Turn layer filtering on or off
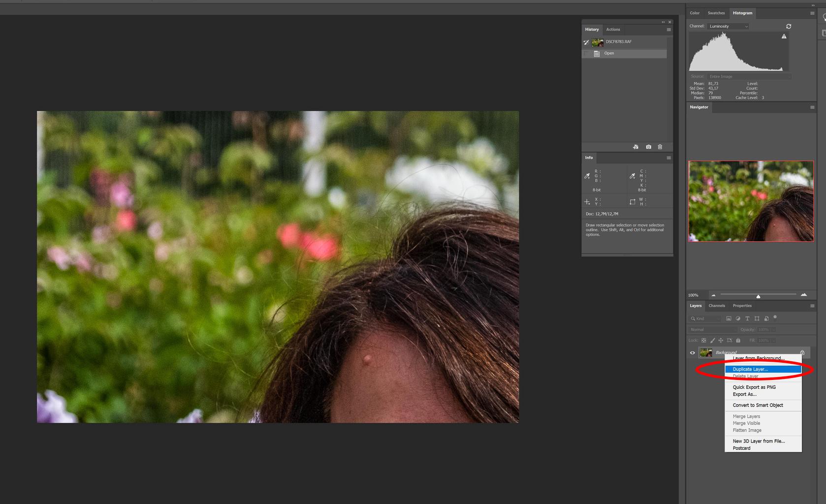Image resolution: width=826 pixels, height=504 pixels. 775,317
